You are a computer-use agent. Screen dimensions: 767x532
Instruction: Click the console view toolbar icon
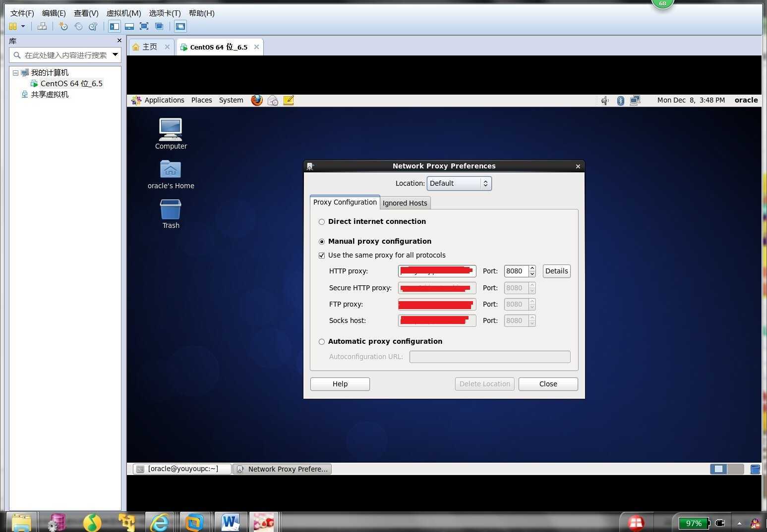click(x=180, y=26)
